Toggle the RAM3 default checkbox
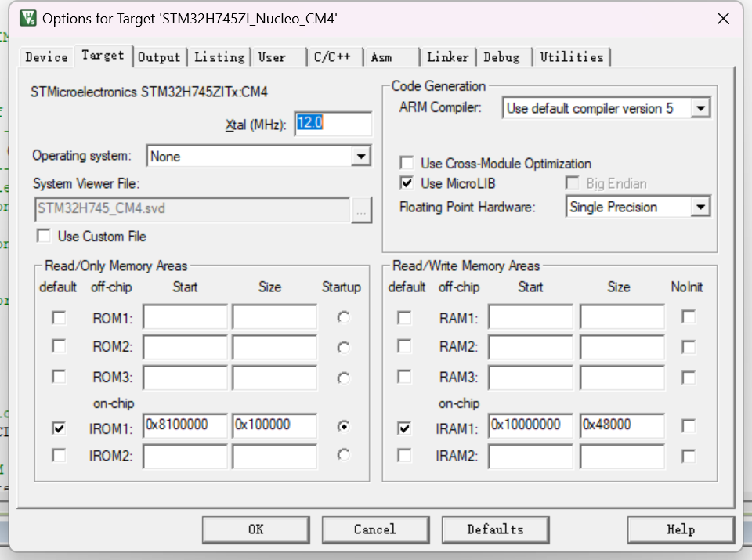 point(404,377)
